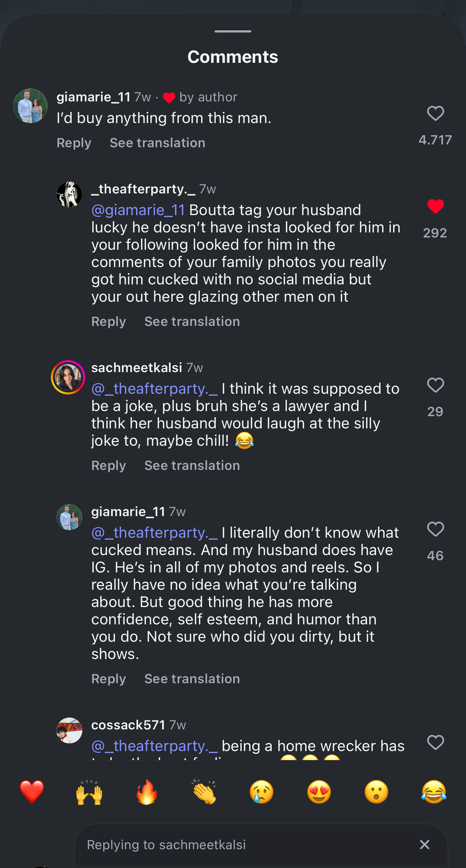Cancel replying to sachmeetkalsi
The height and width of the screenshot is (868, 466).
point(425,845)
